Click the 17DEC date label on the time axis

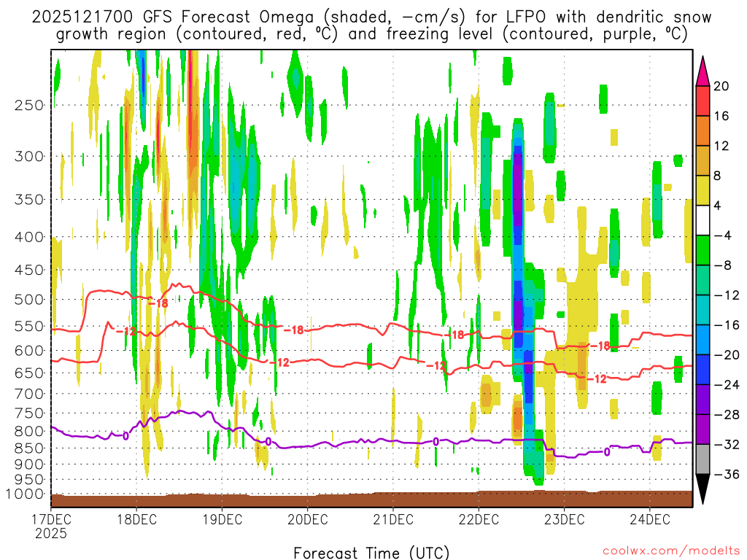click(51, 518)
